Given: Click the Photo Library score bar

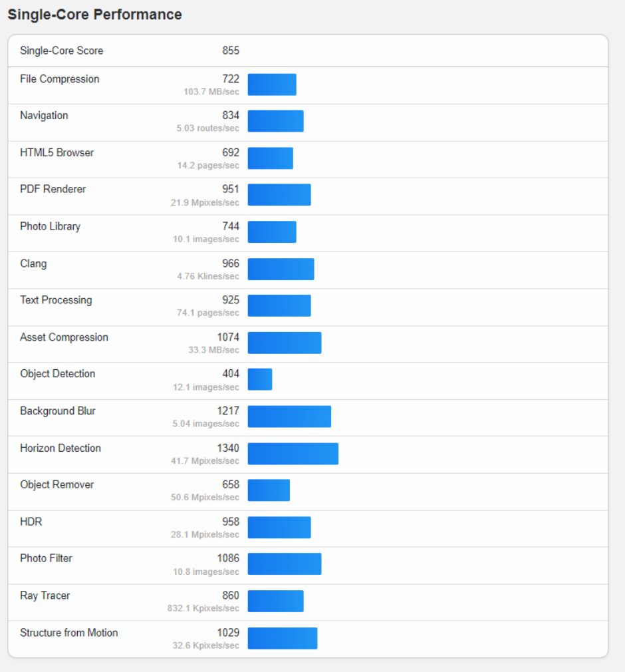Looking at the screenshot, I should [272, 232].
